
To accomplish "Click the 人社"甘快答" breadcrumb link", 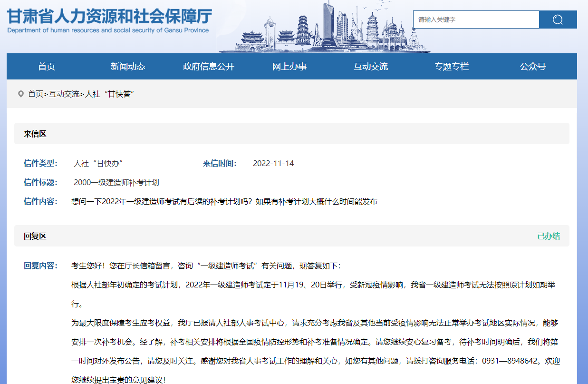I will pos(109,94).
